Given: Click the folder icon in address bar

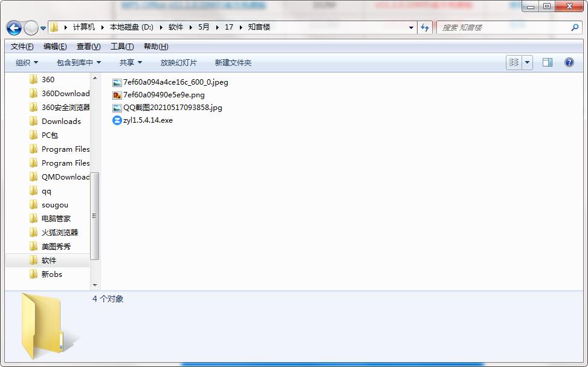Looking at the screenshot, I should pos(54,27).
